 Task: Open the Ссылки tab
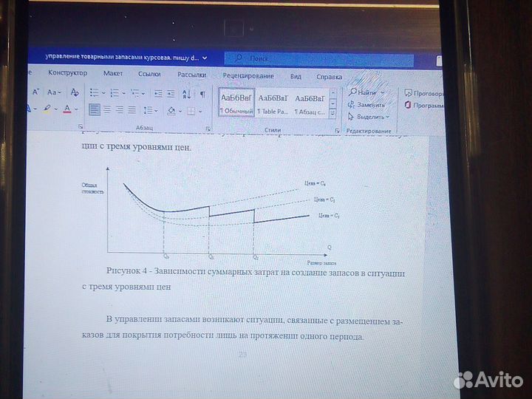149,74
